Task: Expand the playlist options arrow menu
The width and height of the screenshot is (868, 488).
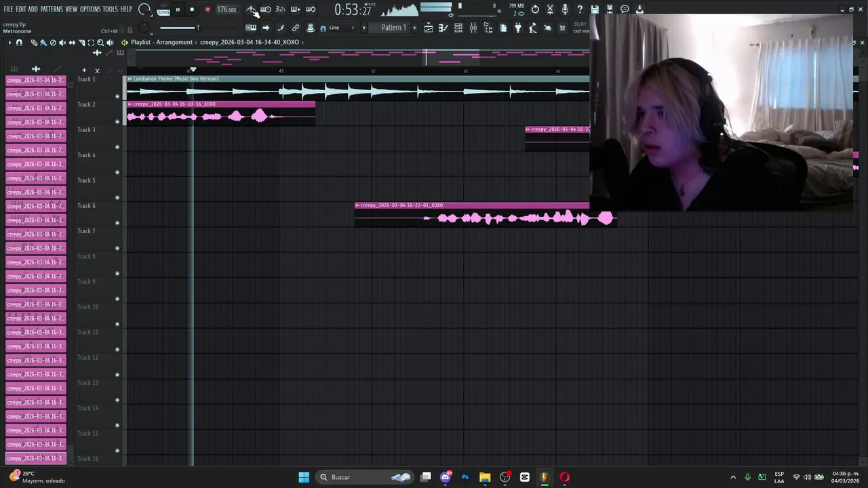Action: pyautogui.click(x=9, y=43)
